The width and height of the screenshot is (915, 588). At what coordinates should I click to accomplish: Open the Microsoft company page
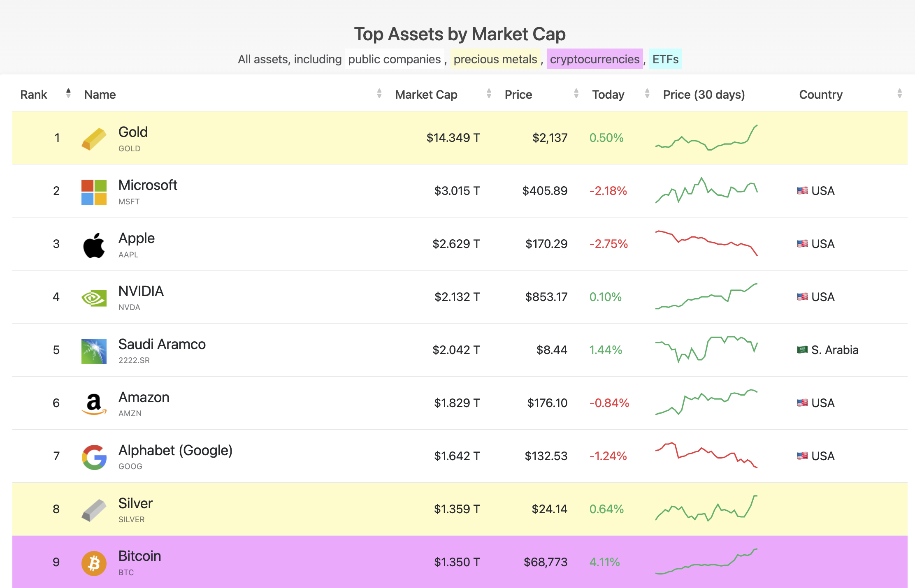pos(148,185)
